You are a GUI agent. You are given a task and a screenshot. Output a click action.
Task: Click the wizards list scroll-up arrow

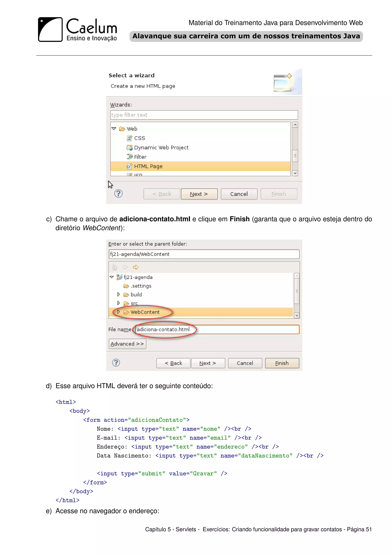(x=295, y=125)
